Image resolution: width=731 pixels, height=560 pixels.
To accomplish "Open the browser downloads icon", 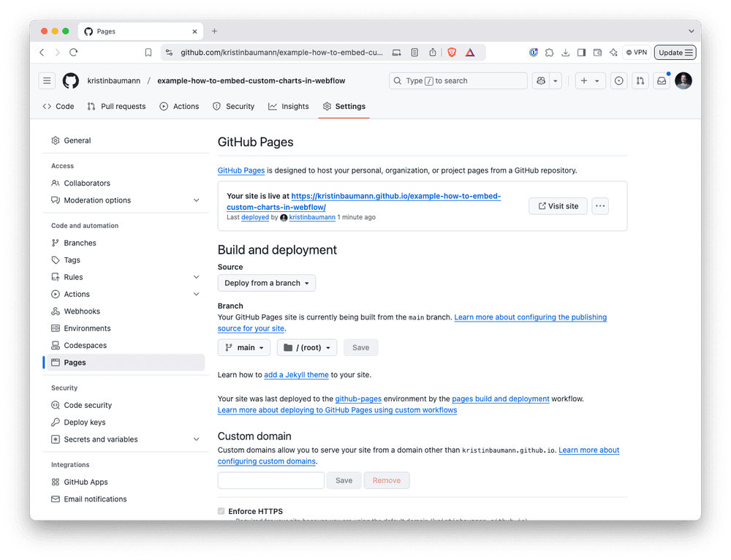I will [565, 52].
